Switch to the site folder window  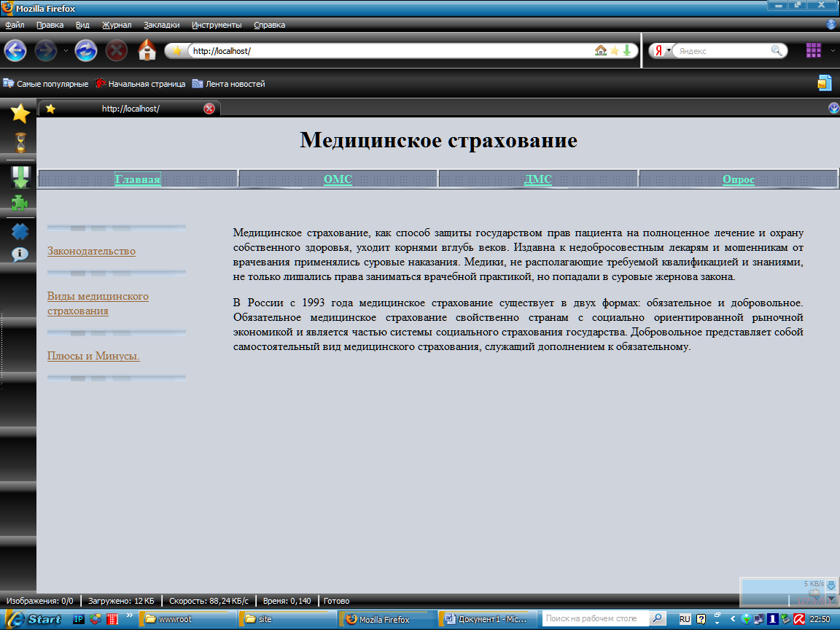click(287, 619)
